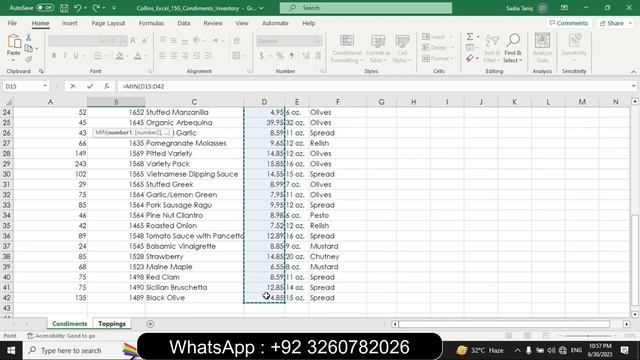The height and width of the screenshot is (360, 640).
Task: Click the Clear eraser icon in Editing
Action: 470,59
